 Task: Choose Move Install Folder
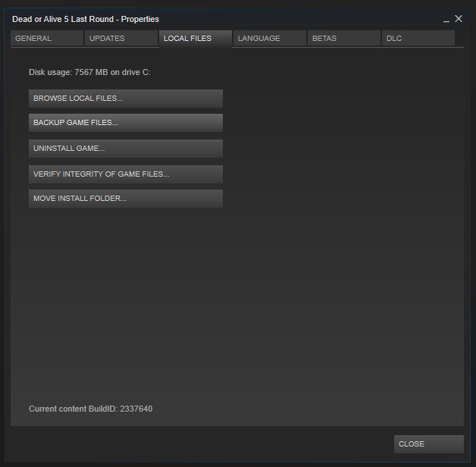[126, 199]
